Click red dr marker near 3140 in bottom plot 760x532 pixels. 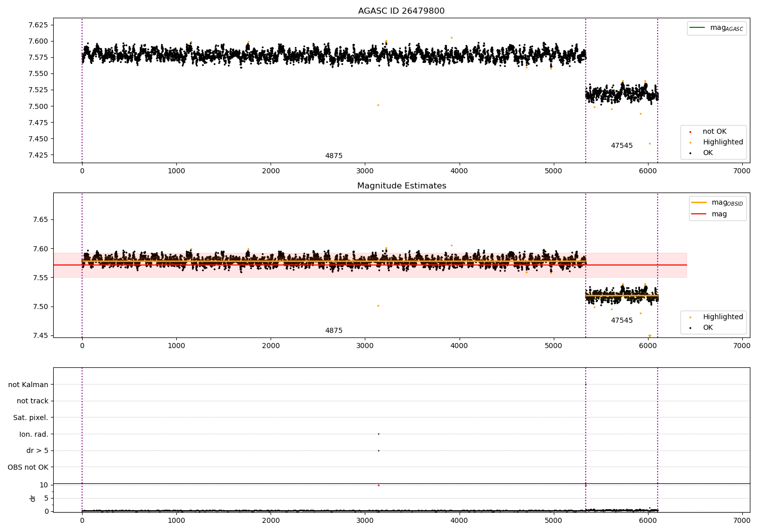378,485
